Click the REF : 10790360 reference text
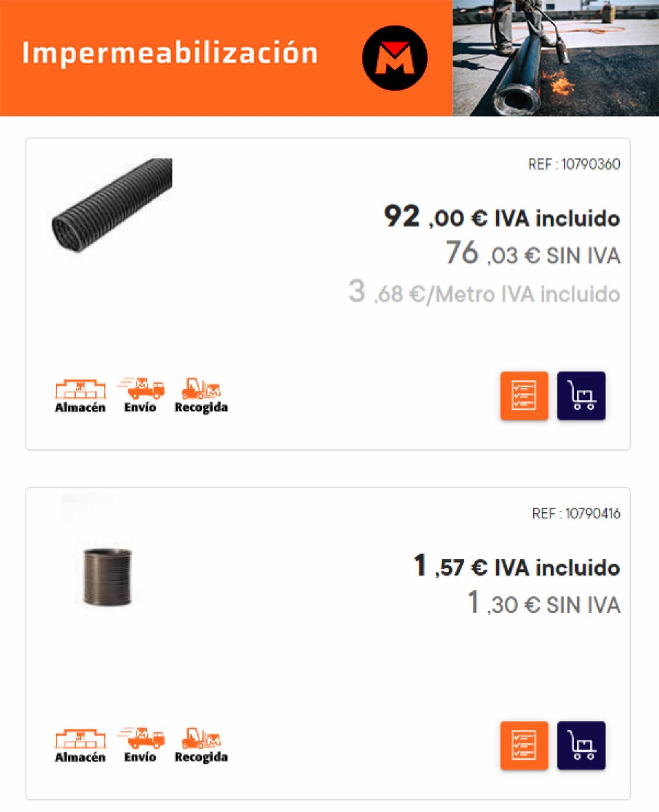 (x=574, y=164)
